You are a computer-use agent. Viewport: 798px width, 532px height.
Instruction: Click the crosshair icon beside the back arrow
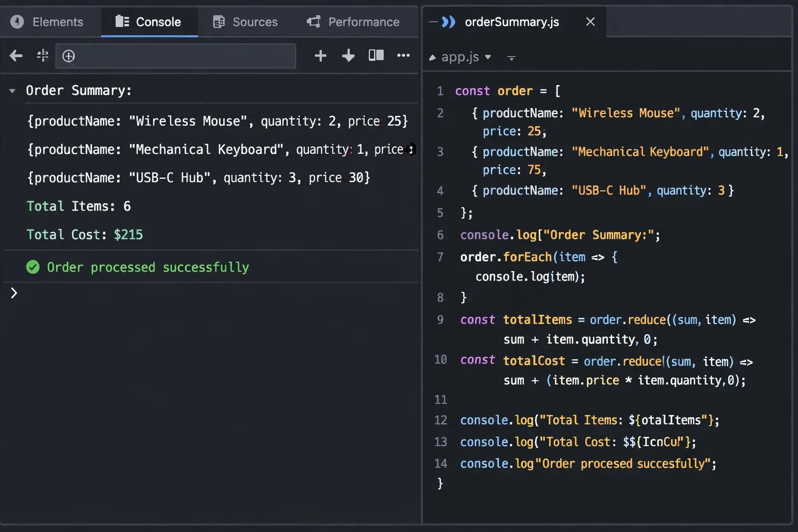[43, 56]
